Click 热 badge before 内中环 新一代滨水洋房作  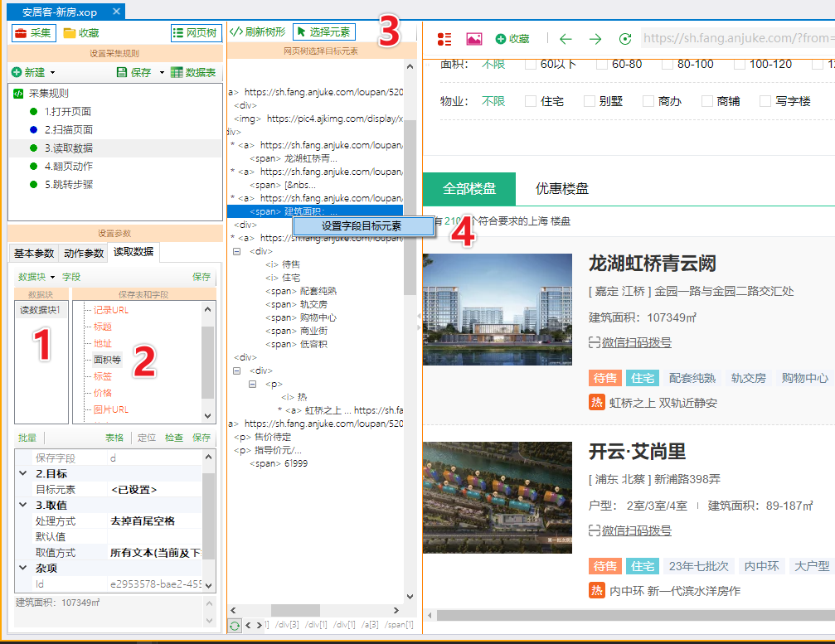(597, 590)
